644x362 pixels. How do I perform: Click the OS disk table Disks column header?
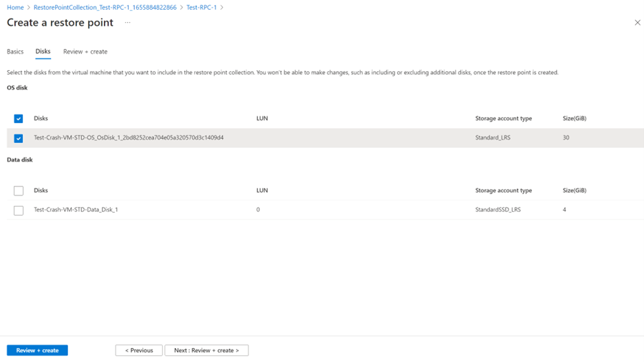click(x=41, y=118)
